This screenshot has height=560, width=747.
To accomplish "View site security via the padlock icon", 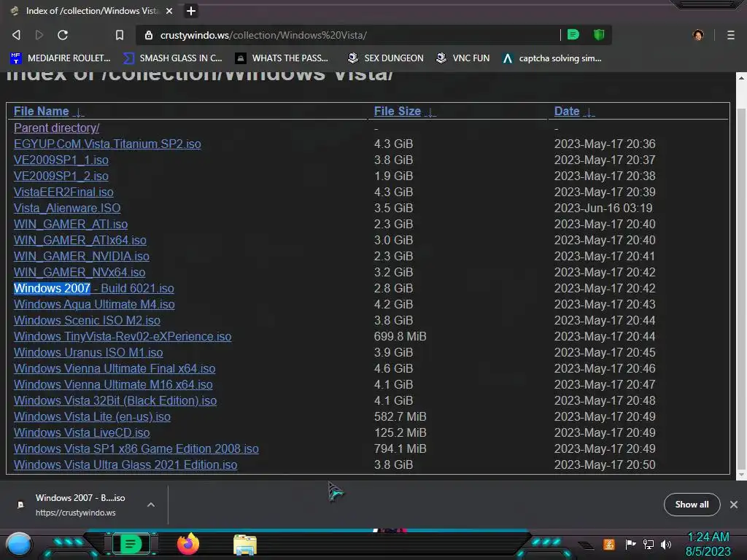I will 149,35.
